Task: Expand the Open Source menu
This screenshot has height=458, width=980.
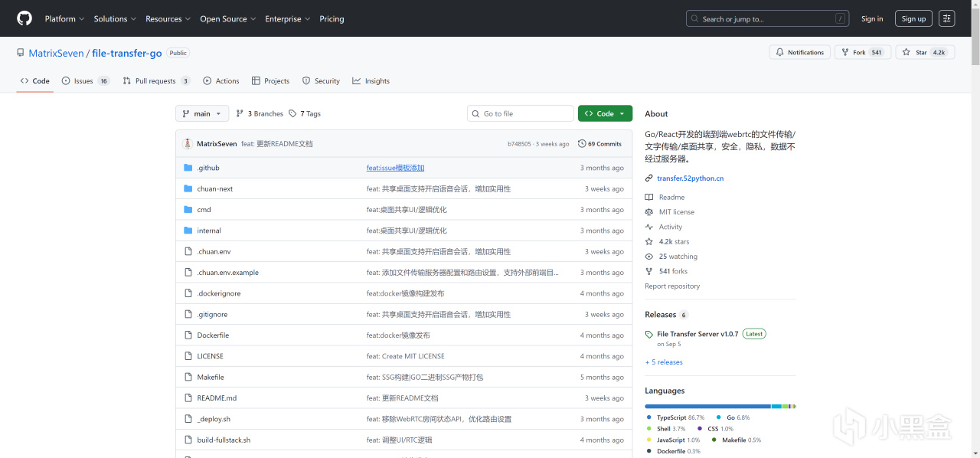Action: (x=227, y=18)
